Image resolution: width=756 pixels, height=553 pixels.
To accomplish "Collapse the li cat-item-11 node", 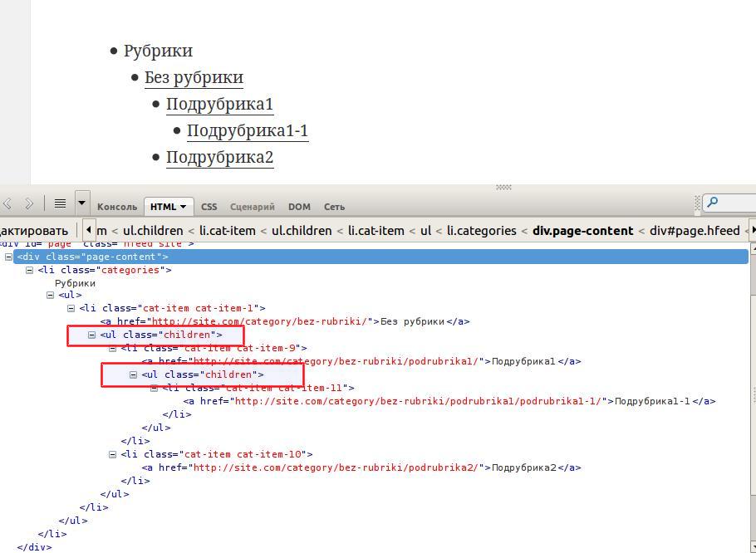I will click(x=154, y=389).
